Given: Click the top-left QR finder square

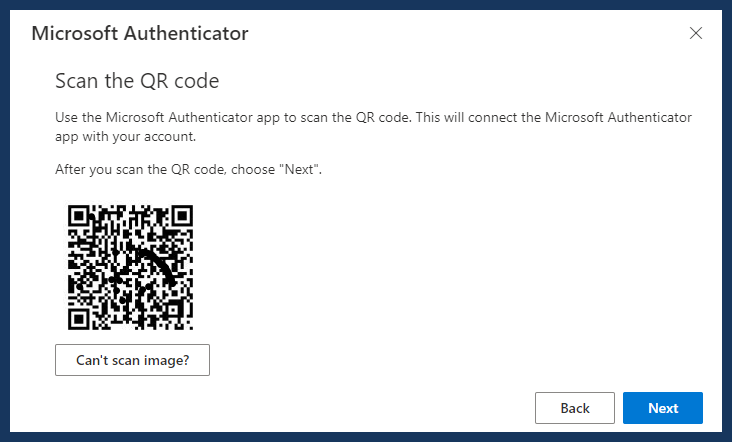Looking at the screenshot, I should click(x=79, y=216).
